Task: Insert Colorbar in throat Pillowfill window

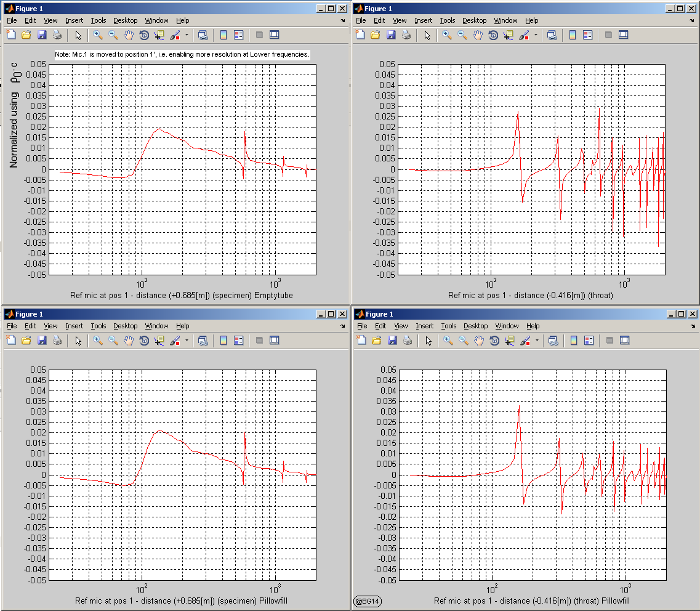Action: [574, 341]
